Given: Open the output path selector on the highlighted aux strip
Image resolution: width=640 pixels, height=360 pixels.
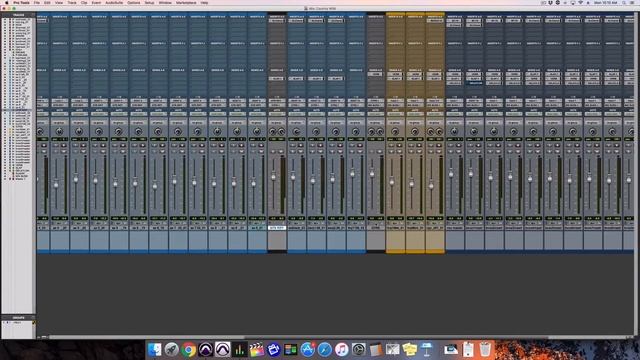Looking at the screenshot, I should [277, 105].
